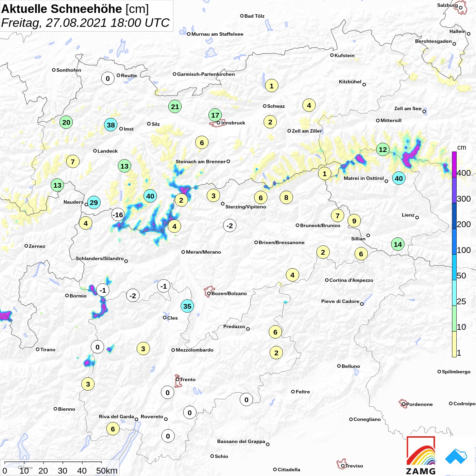This screenshot has height=476, width=476.
Task: Select the magenta 400 cm legend color
Action: tap(454, 165)
